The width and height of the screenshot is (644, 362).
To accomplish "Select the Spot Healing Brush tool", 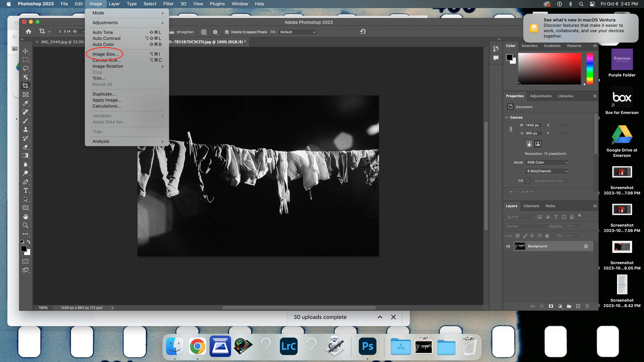I will (25, 112).
